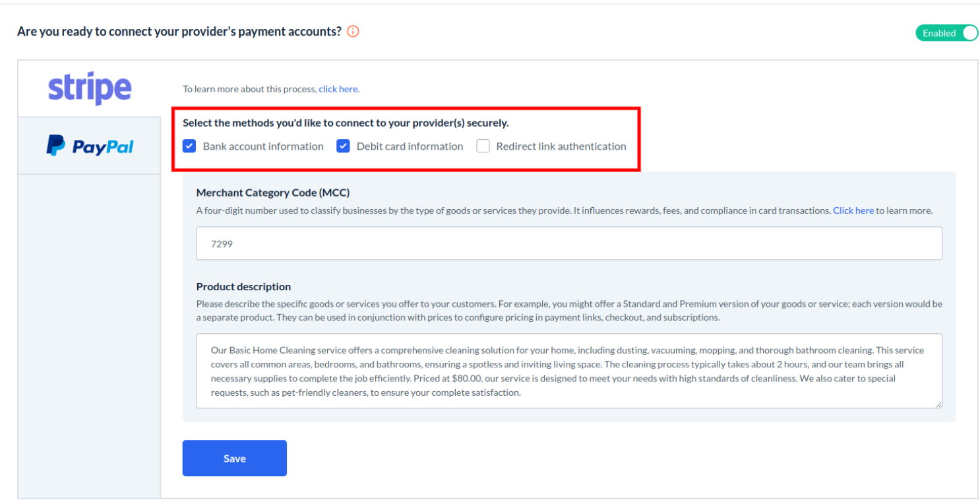Click the 'Bank account information' label text
Viewport: 980px width, 500px height.
click(x=263, y=146)
